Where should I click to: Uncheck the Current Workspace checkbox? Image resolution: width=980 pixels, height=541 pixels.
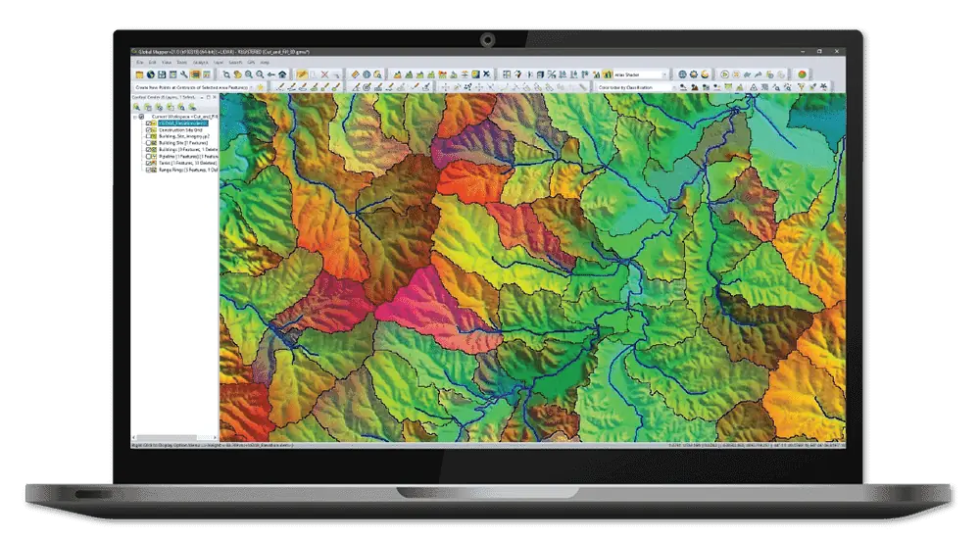click(x=141, y=117)
